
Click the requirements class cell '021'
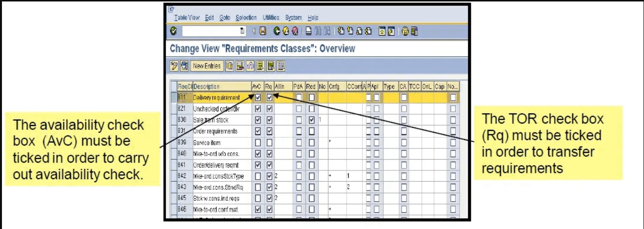pyautogui.click(x=184, y=109)
